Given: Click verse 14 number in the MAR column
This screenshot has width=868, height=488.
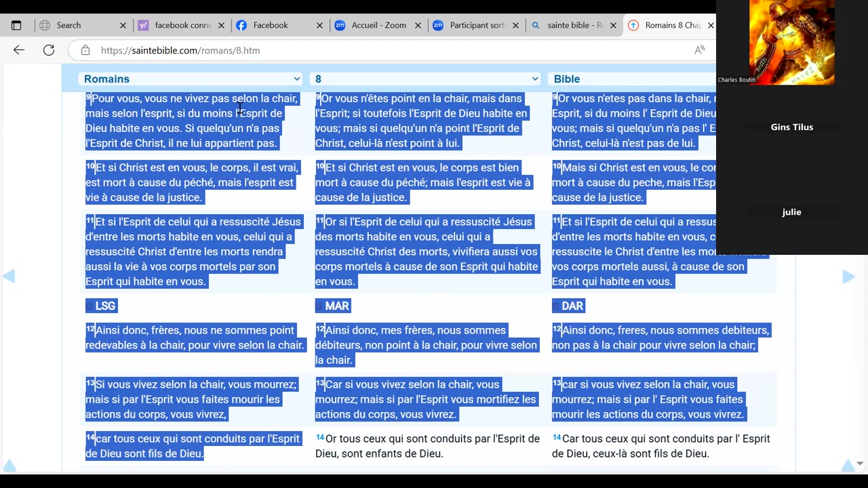Looking at the screenshot, I should 320,438.
